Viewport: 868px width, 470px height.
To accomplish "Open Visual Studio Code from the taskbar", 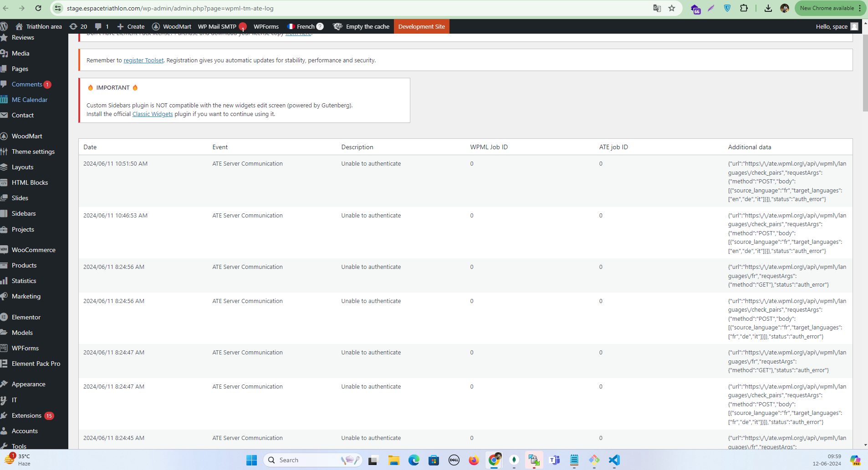I will pos(614,460).
